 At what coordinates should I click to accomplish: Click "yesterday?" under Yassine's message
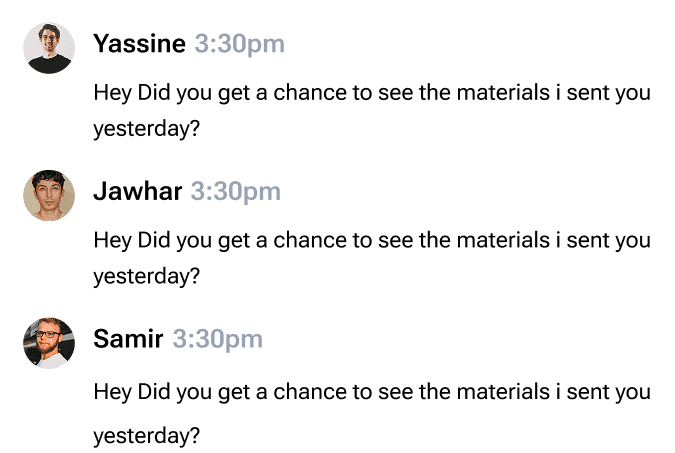tap(146, 129)
